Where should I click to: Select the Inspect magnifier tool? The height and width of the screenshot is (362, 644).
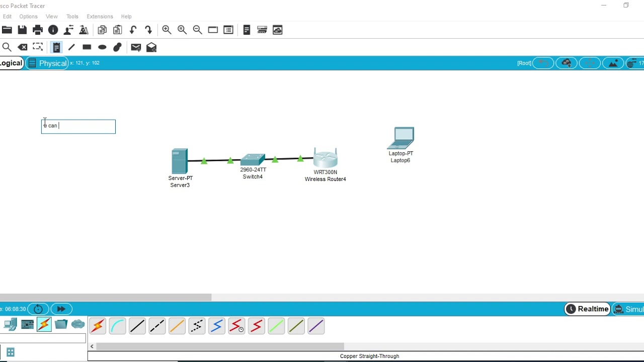(7, 47)
